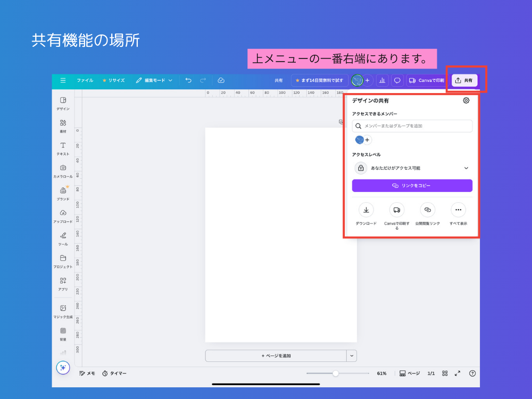Expand arrow next to ページを追加
Viewport: 532px width, 399px height.
[352, 356]
